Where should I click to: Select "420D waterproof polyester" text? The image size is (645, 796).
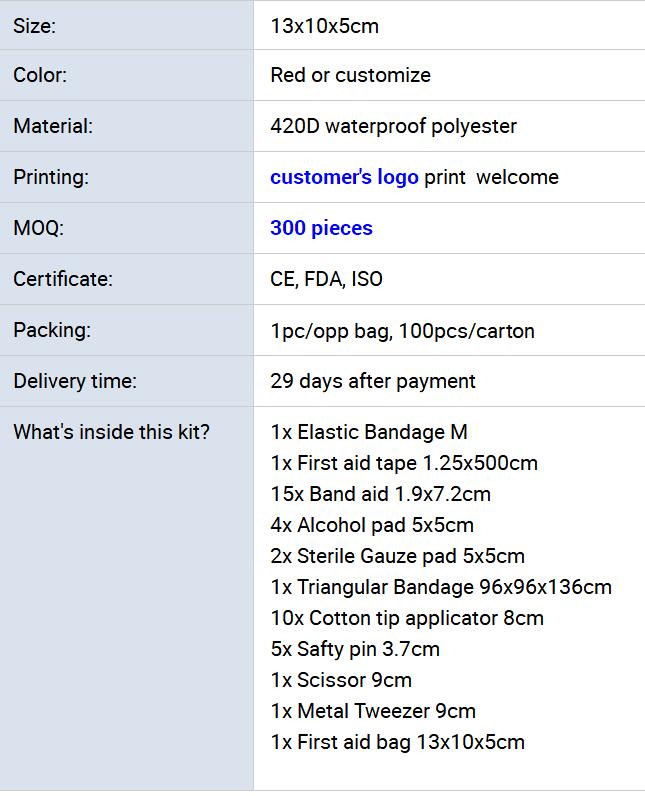pos(393,126)
